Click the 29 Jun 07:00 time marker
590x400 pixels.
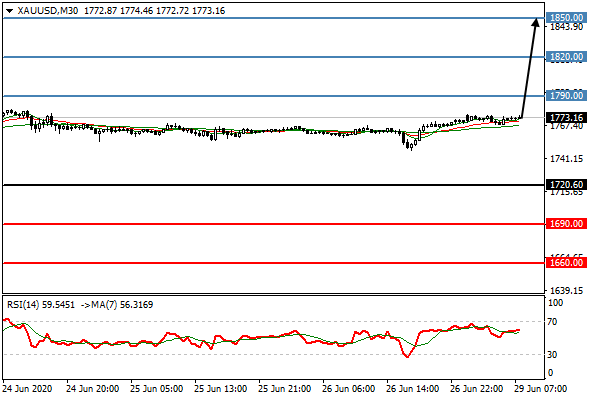tap(541, 389)
